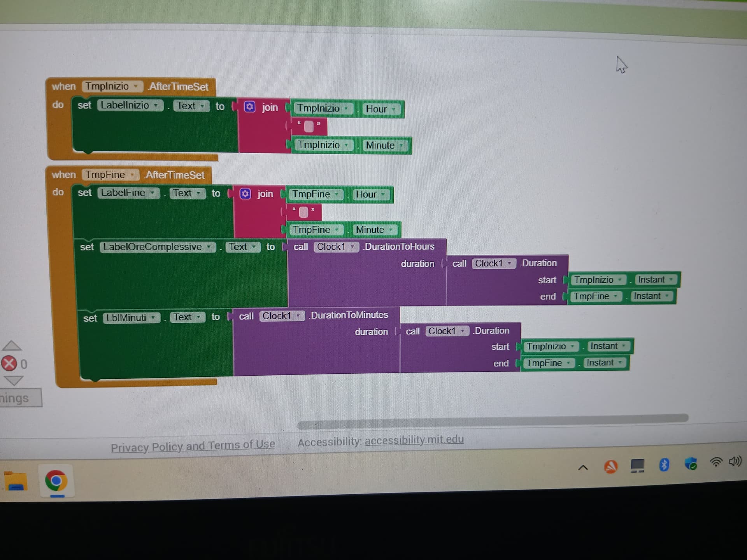747x560 pixels.
Task: Click the down triangle below error counter
Action: pos(13,380)
